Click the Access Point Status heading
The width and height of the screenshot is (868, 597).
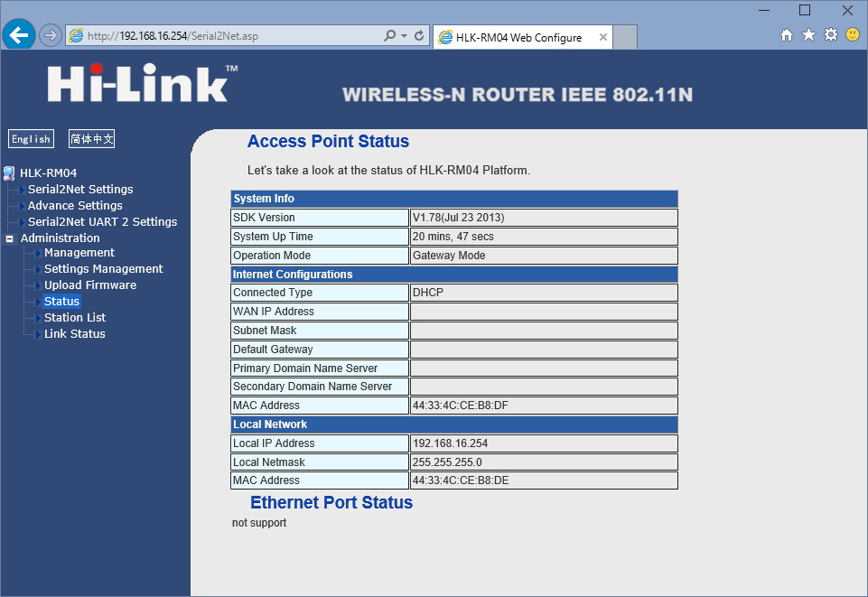coord(328,141)
